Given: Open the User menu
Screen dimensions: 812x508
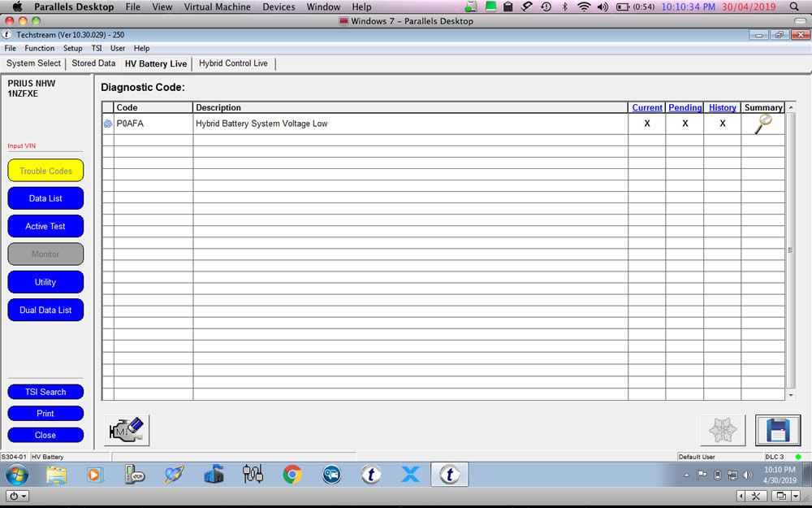Looking at the screenshot, I should 118,48.
